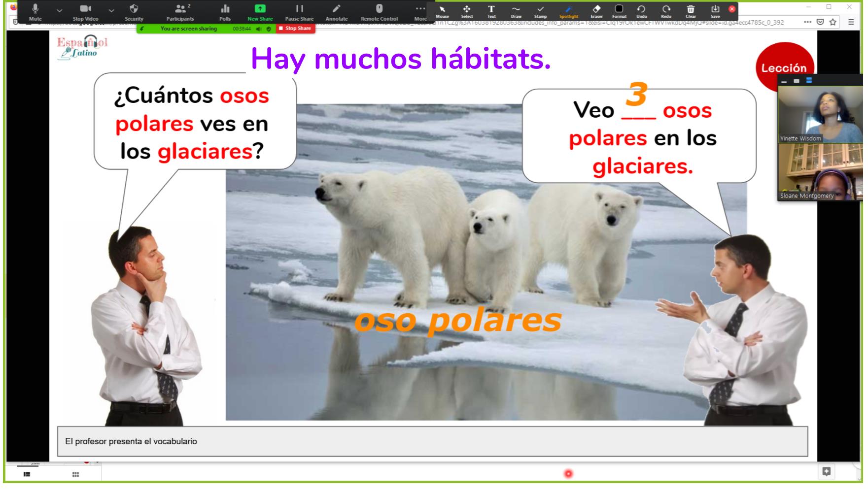Save the annotations using Save icon
Viewport: 868px width, 490px height.
coord(715,11)
